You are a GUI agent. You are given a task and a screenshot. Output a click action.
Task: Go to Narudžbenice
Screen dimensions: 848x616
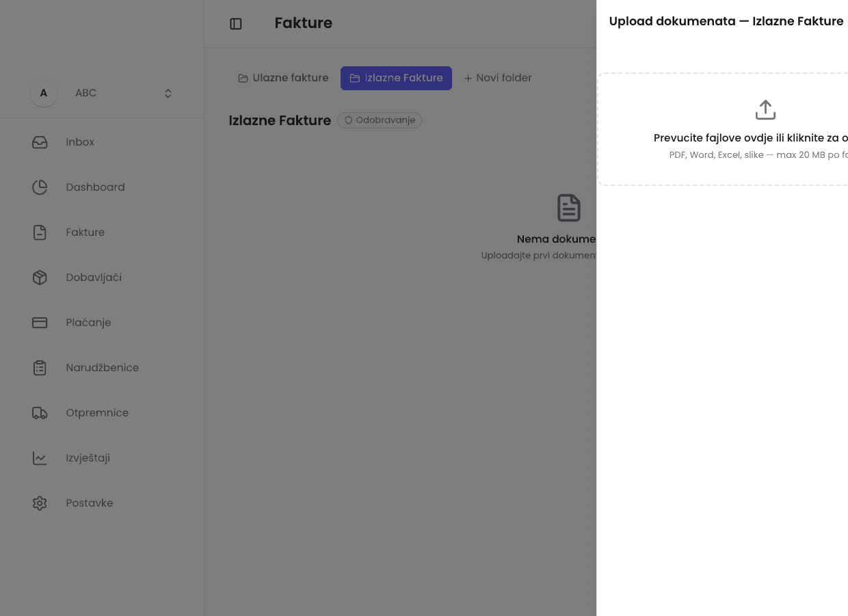[x=102, y=368]
